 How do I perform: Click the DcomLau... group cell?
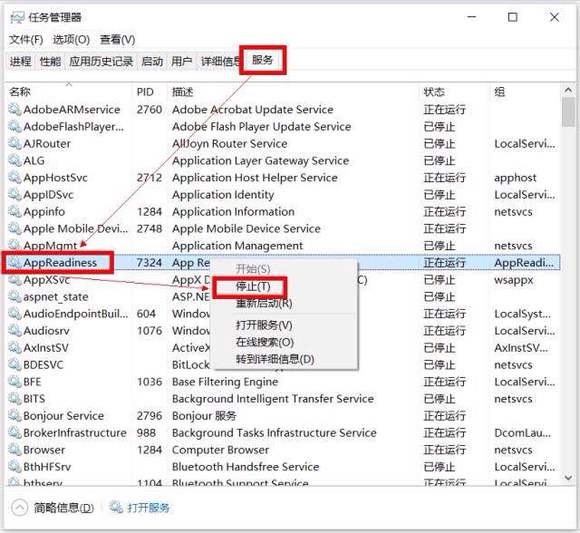[522, 433]
